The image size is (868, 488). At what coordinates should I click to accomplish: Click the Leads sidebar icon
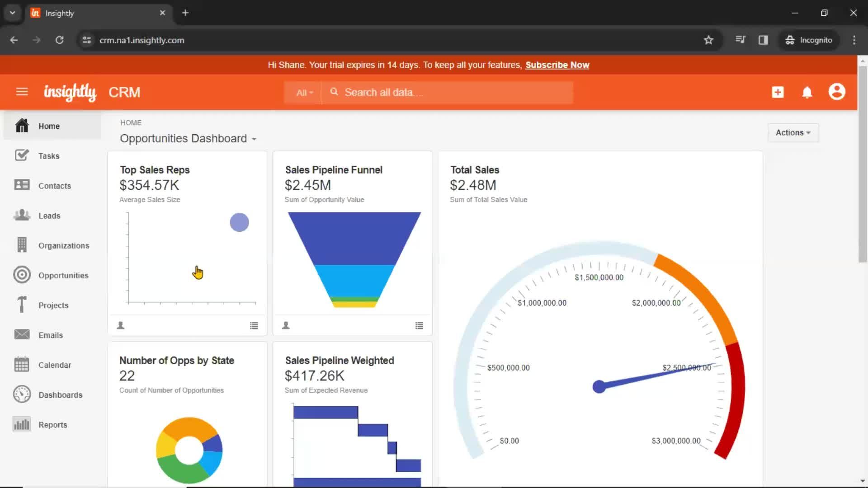21,215
